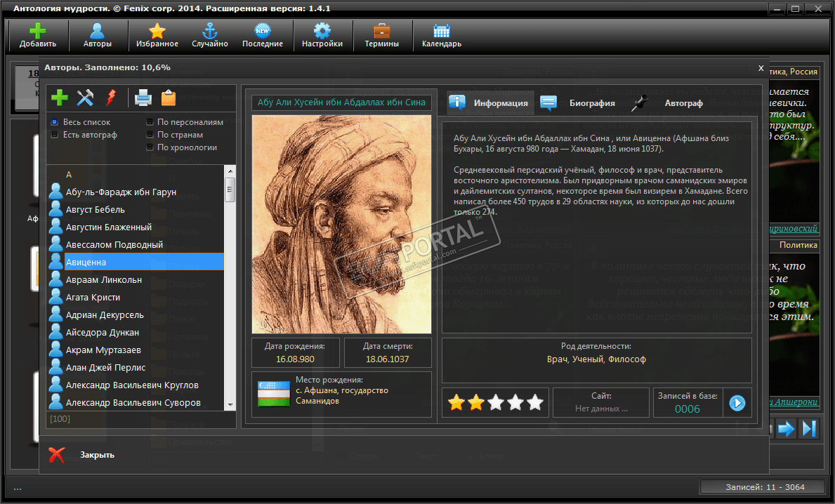This screenshot has width=835, height=504.
Task: Enable По хронологии grouping option
Action: pos(150,147)
